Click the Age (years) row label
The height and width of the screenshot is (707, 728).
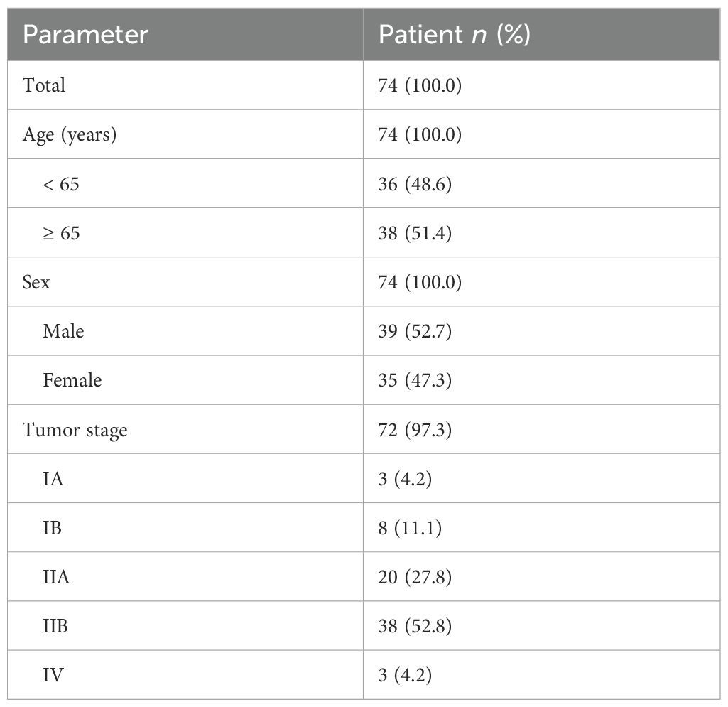70,134
